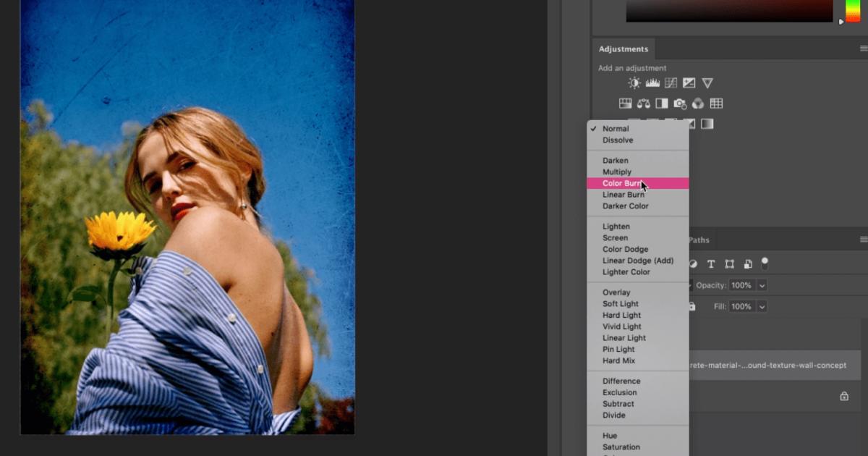Screen dimensions: 868x456
Task: Add a Vibrance adjustment
Action: pos(707,83)
